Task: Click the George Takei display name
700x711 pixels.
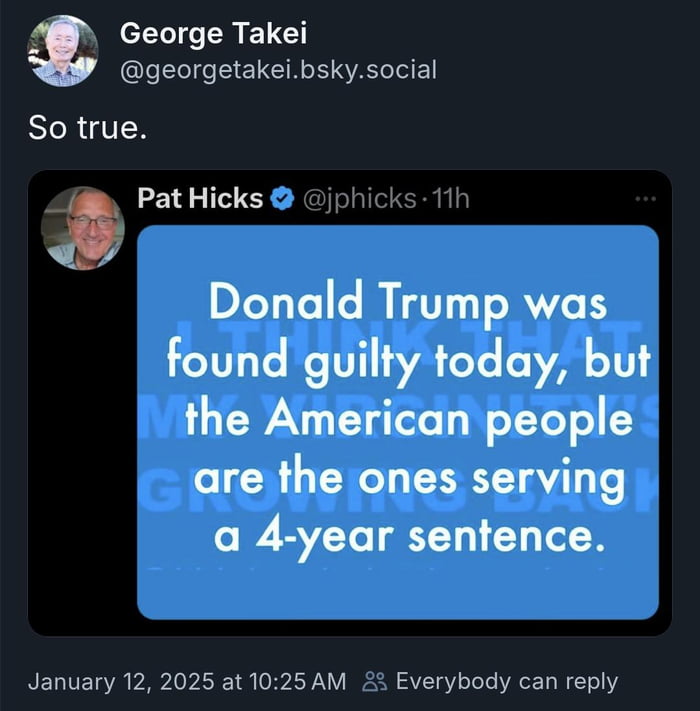Action: click(x=213, y=34)
